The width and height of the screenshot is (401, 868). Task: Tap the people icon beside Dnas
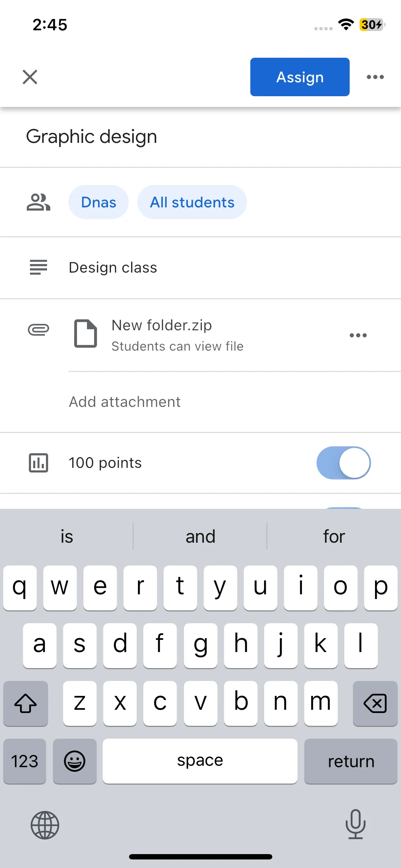(x=38, y=202)
